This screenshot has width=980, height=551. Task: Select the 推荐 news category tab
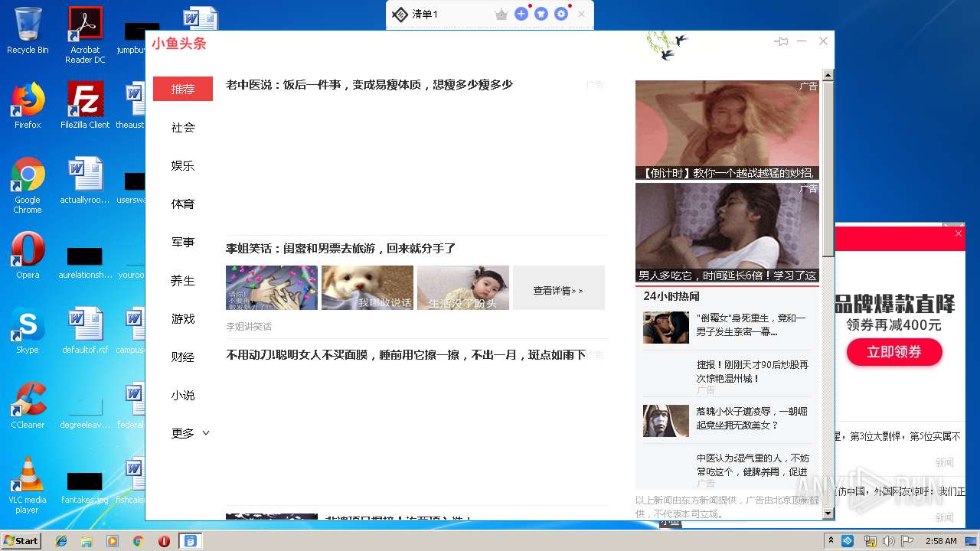pyautogui.click(x=183, y=89)
